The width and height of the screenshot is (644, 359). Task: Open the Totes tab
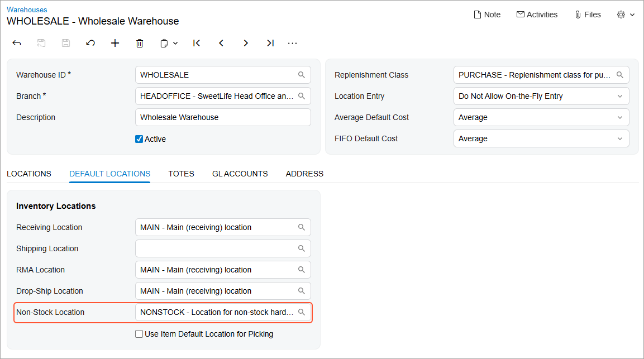181,174
